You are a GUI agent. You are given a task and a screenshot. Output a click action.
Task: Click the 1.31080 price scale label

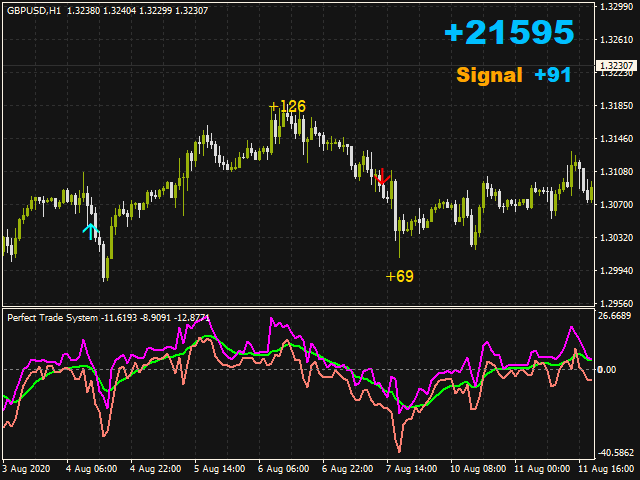click(616, 171)
